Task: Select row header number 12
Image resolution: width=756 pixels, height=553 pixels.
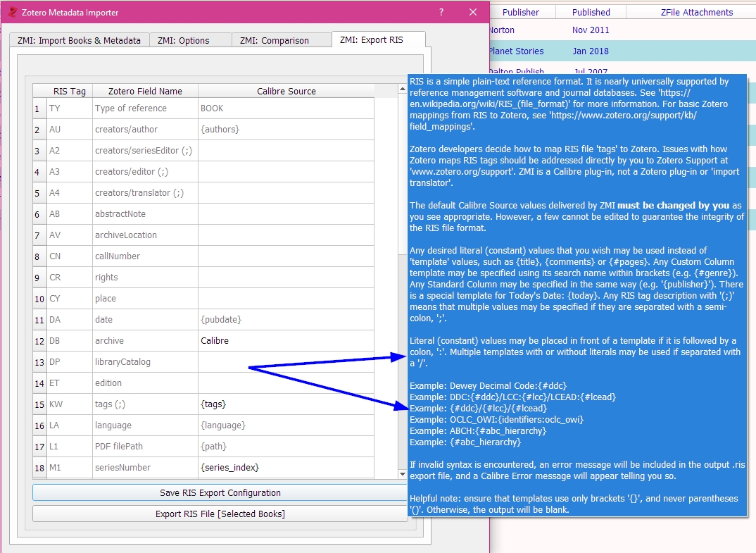Action: 39,341
